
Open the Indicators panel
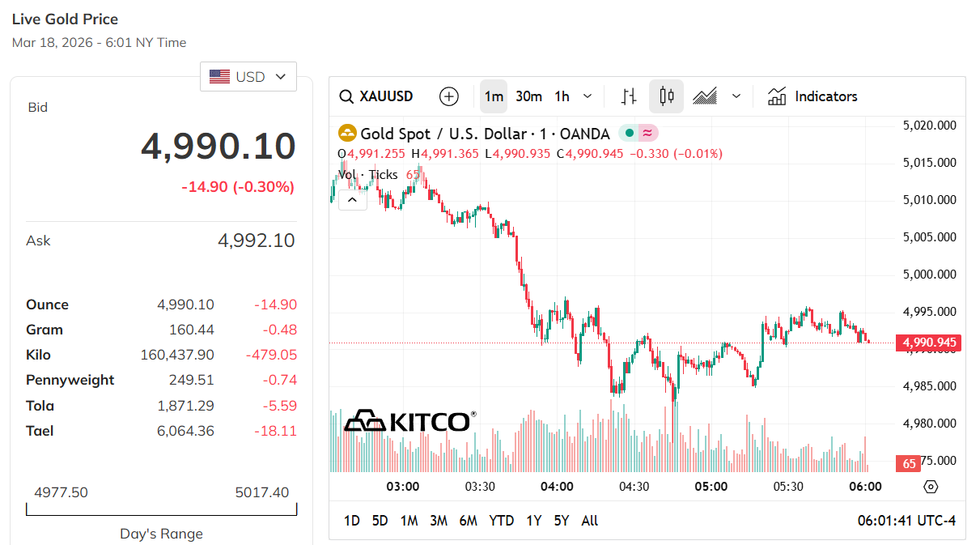coord(812,96)
